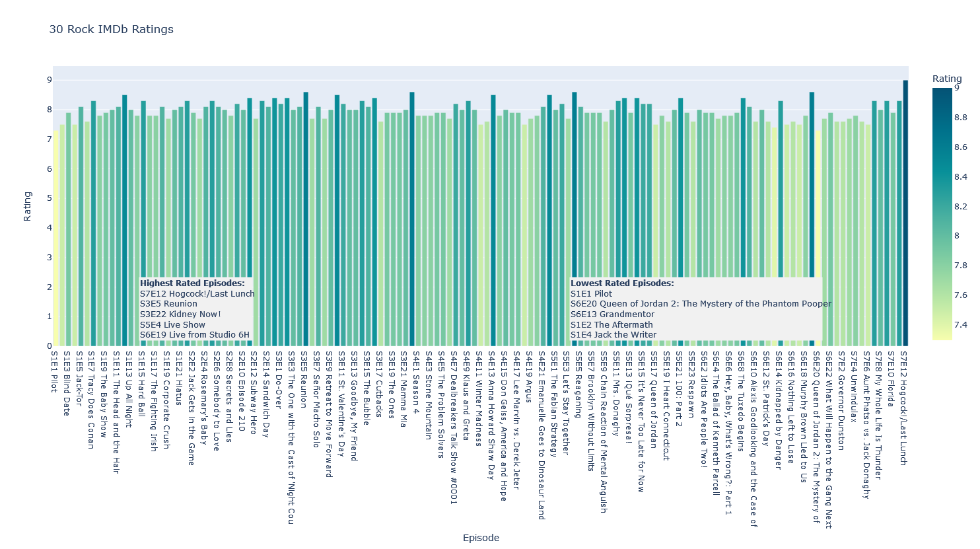Click colorbar tick label '8.6'

point(961,147)
